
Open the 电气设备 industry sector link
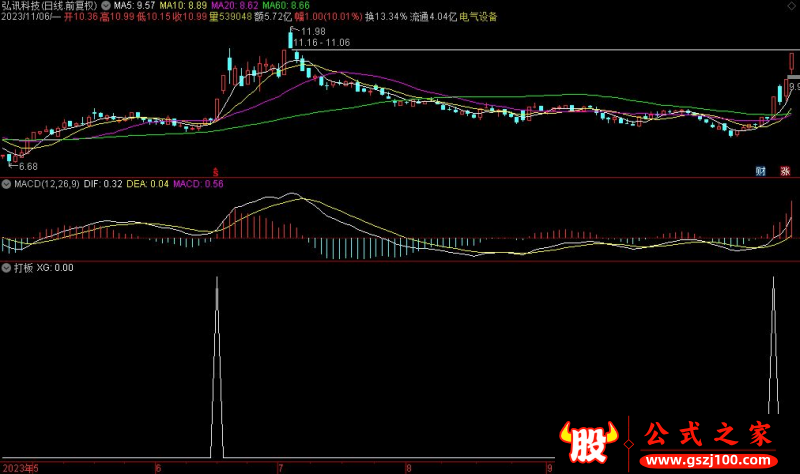pyautogui.click(x=478, y=17)
